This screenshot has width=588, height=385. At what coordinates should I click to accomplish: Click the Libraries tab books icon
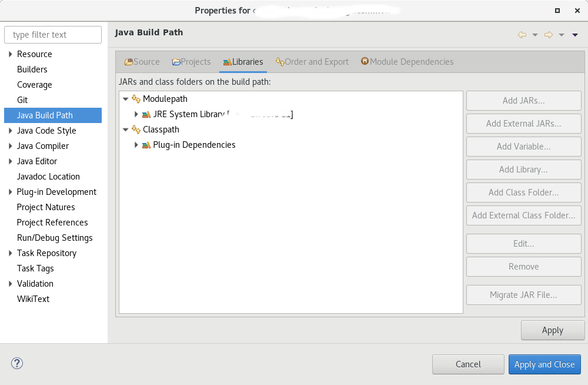pyautogui.click(x=227, y=62)
